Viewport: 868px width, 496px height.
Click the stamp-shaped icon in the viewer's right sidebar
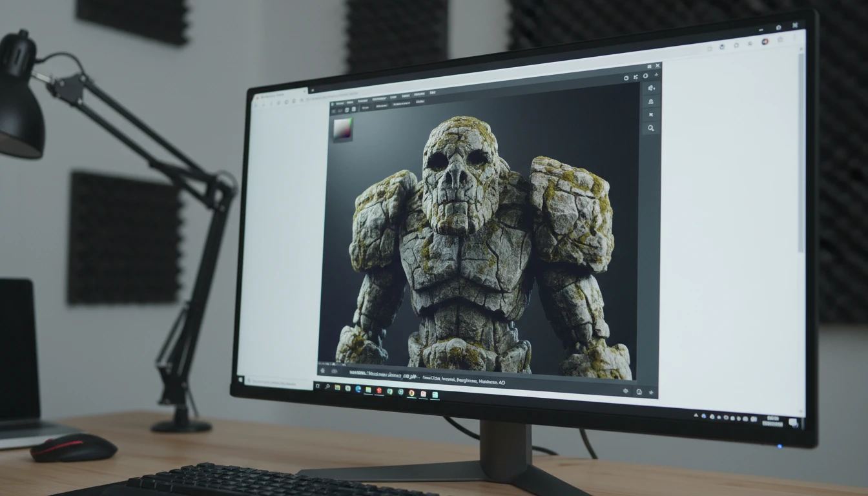(x=651, y=101)
